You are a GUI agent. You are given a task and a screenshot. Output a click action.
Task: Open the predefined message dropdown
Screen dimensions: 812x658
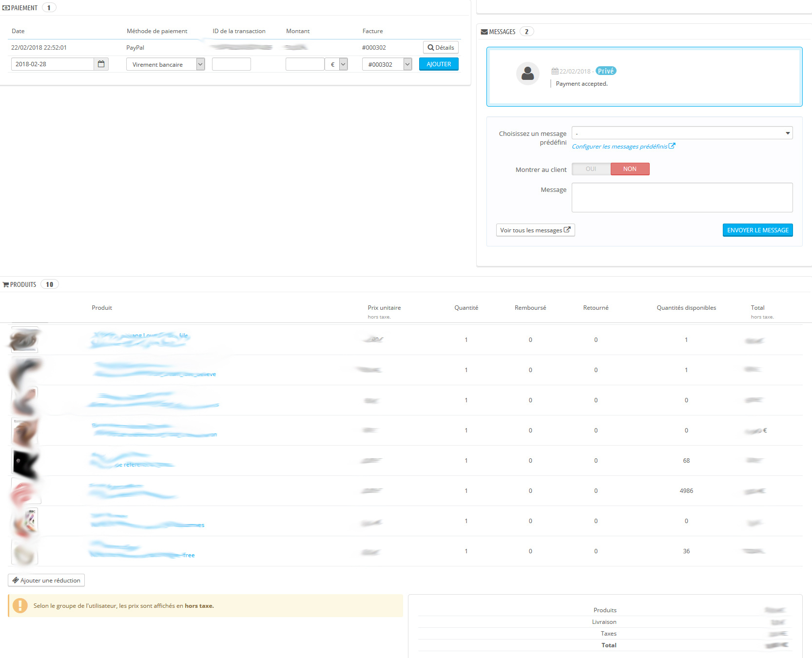(x=682, y=133)
